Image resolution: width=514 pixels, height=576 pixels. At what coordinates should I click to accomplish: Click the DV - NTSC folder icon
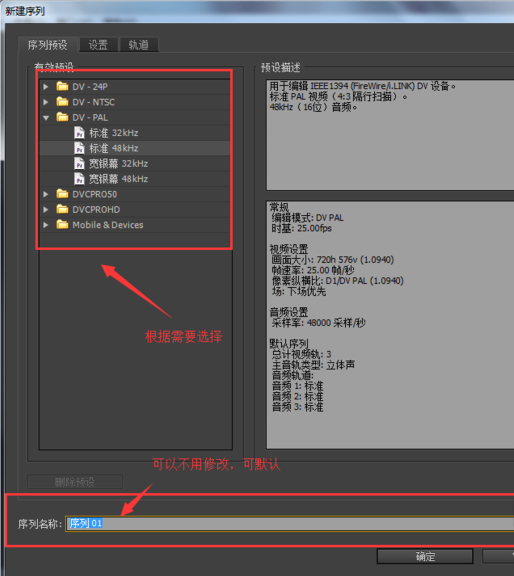point(62,102)
